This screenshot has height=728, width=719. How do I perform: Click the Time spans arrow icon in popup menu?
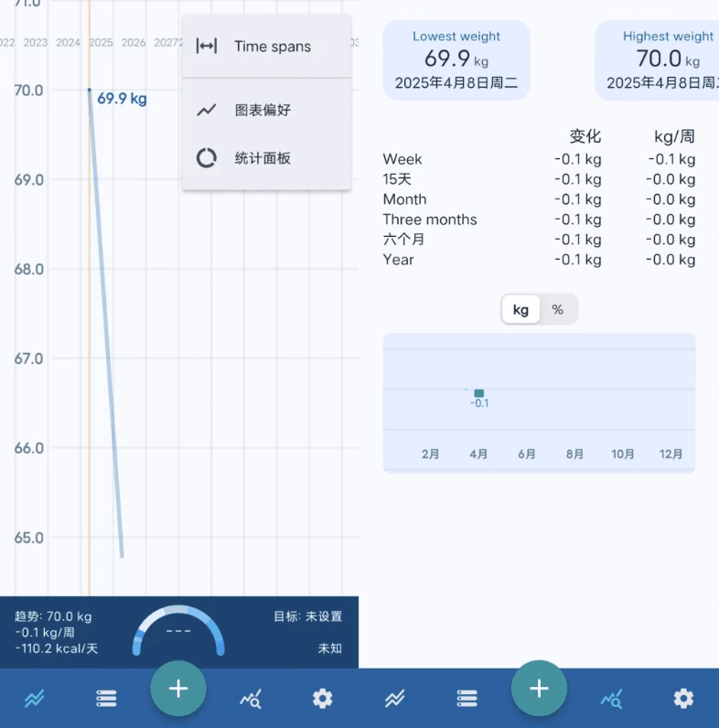[x=207, y=47]
